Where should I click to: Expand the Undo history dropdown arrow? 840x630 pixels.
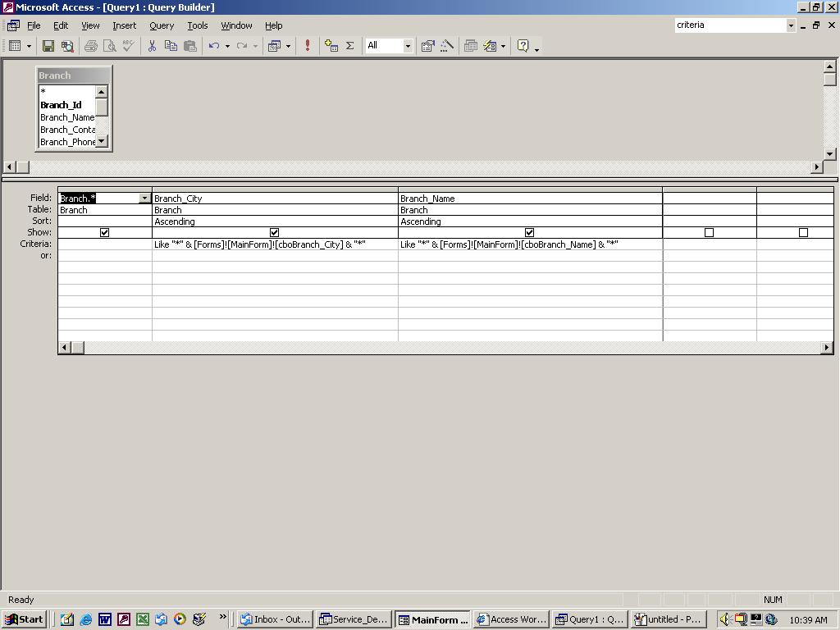point(228,46)
